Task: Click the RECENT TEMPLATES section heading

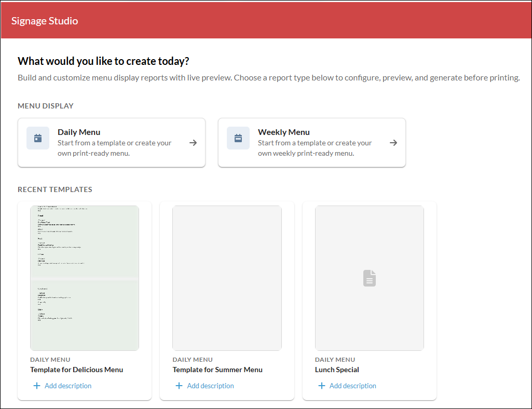Action: [x=55, y=189]
